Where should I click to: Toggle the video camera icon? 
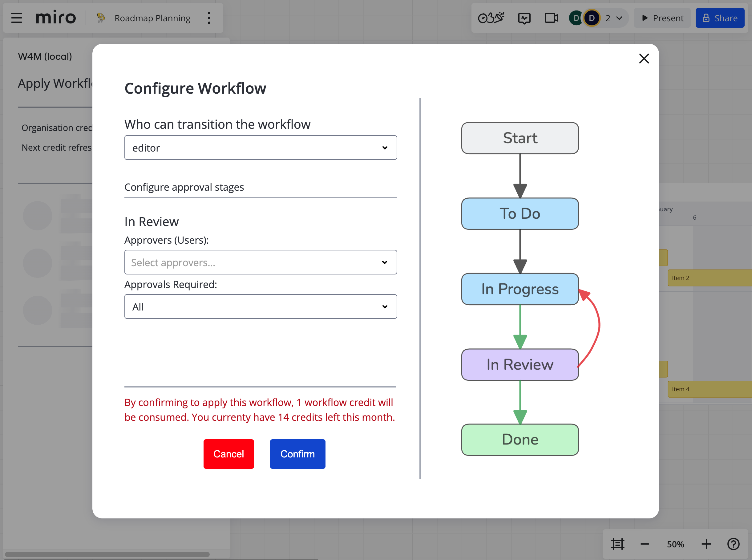tap(551, 18)
